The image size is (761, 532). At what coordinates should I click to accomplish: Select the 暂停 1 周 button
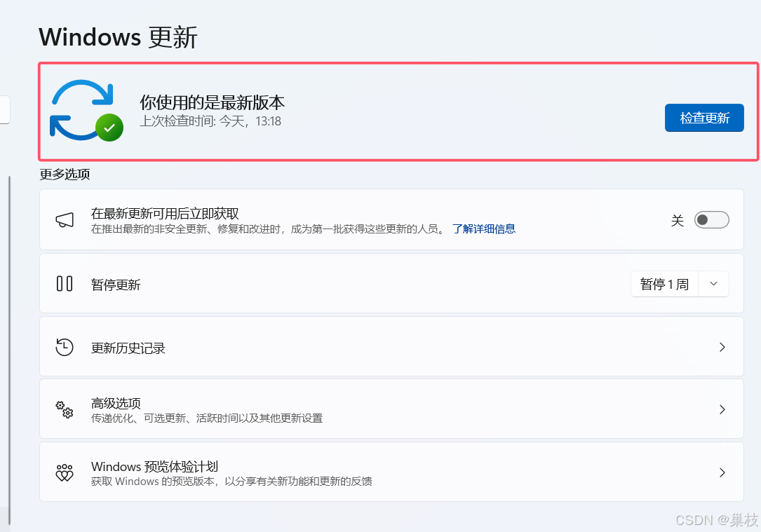664,284
